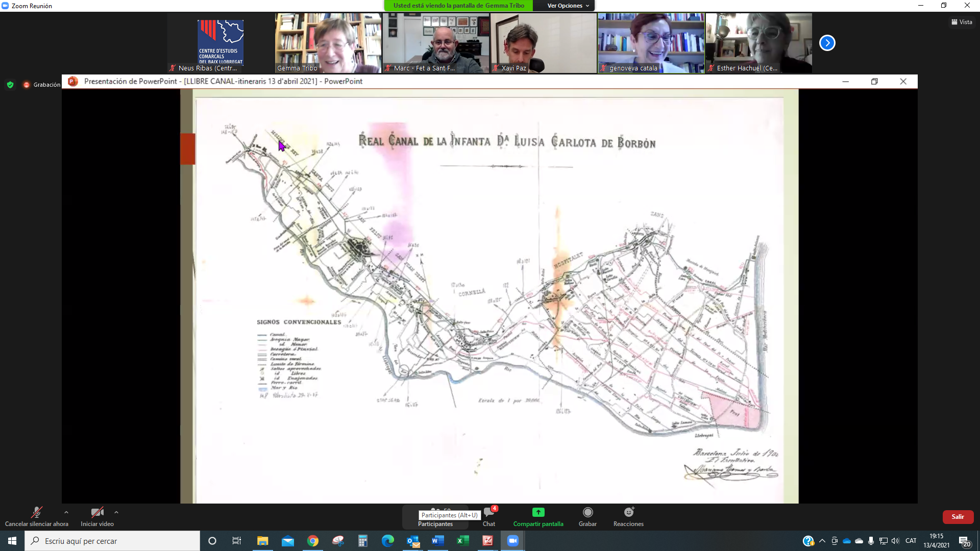Click the green screen sharing notification bar
The image size is (980, 551).
click(x=458, y=6)
